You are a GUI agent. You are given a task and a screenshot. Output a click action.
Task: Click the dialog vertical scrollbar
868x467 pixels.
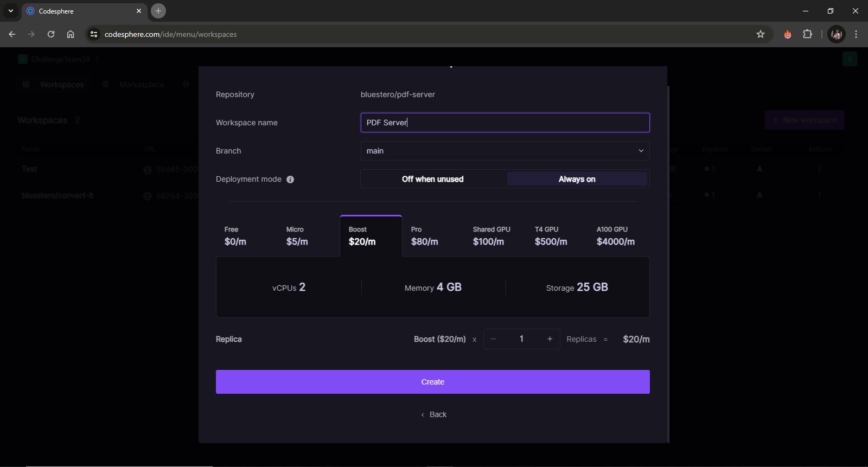click(x=668, y=263)
